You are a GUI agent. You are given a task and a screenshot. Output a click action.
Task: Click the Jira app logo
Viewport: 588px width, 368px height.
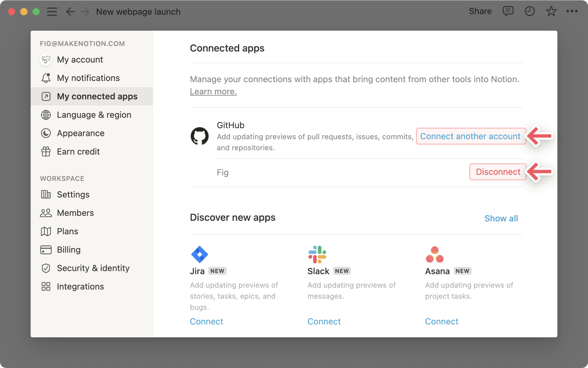coord(199,255)
